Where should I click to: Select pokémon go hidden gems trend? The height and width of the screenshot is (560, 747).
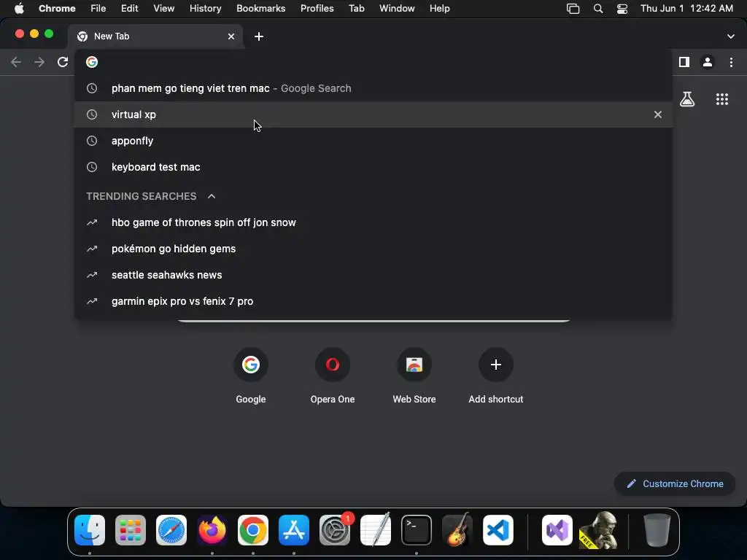373,249
